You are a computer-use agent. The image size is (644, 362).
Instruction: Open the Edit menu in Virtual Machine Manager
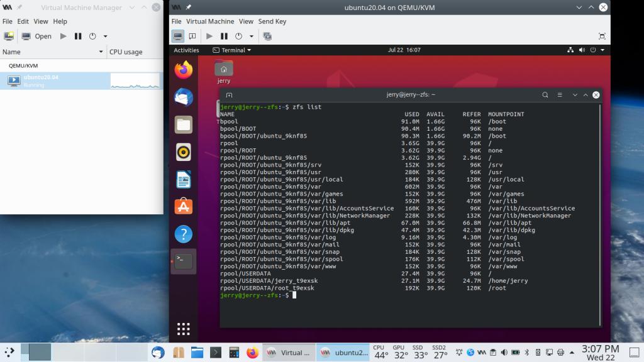coord(23,21)
